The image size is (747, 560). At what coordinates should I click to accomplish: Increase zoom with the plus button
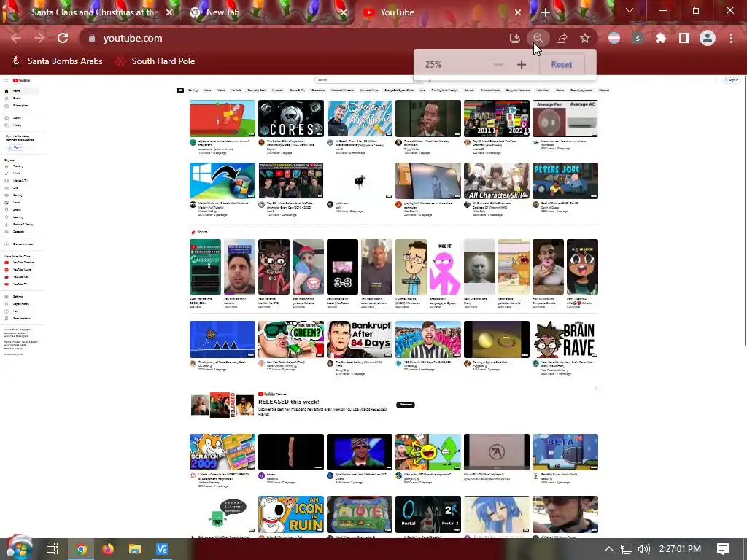click(x=521, y=64)
